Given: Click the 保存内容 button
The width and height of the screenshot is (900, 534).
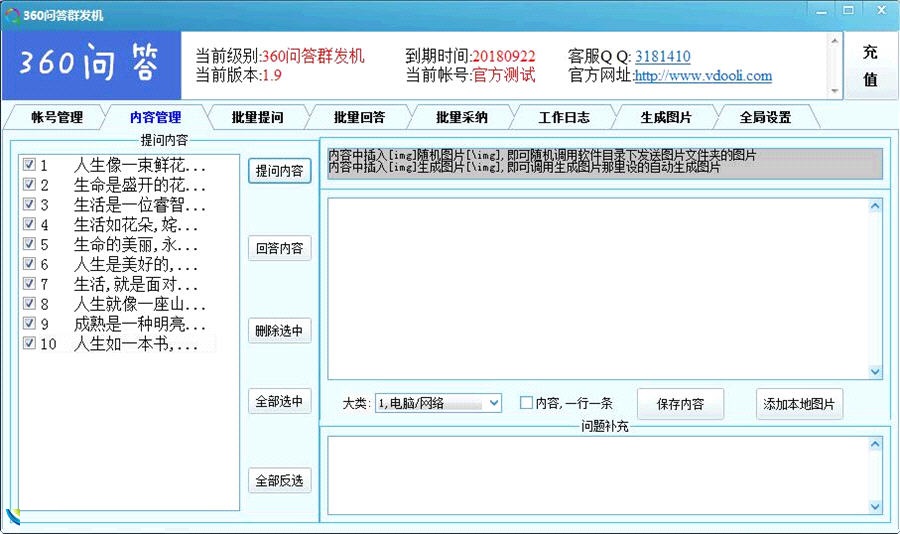Looking at the screenshot, I should (x=680, y=404).
